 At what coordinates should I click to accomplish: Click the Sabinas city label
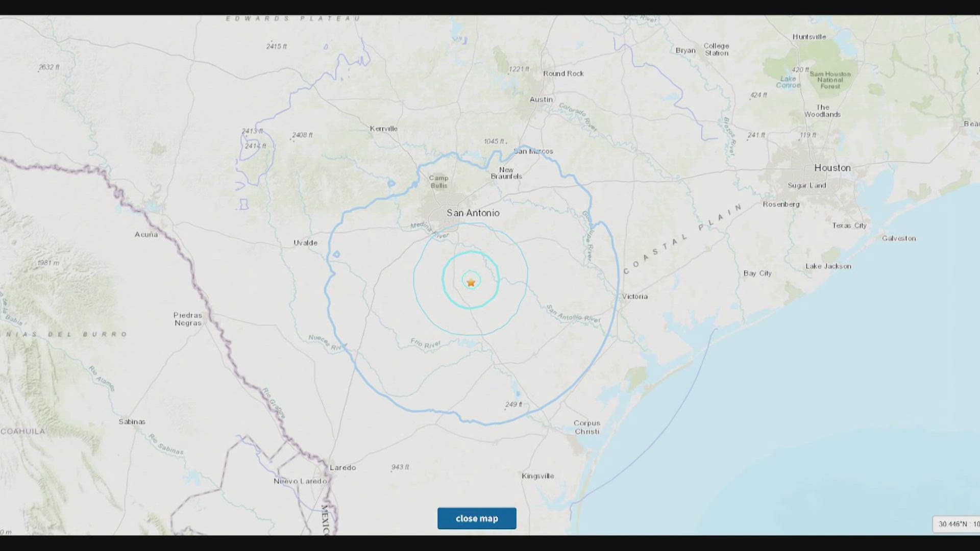pyautogui.click(x=132, y=422)
